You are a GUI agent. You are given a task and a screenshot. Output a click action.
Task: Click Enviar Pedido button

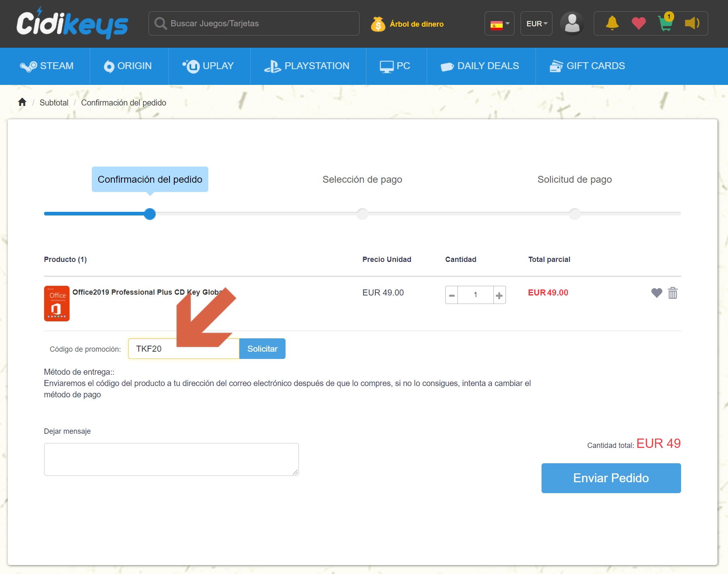click(x=611, y=478)
